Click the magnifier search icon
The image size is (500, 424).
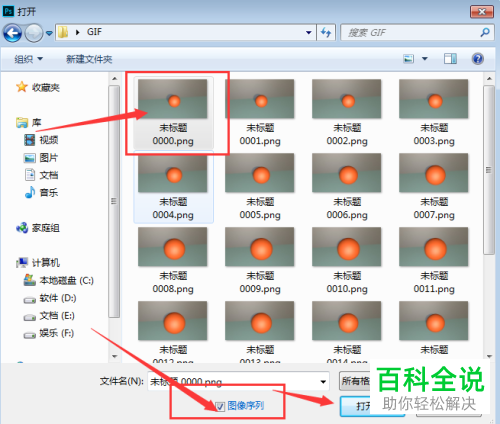click(485, 32)
